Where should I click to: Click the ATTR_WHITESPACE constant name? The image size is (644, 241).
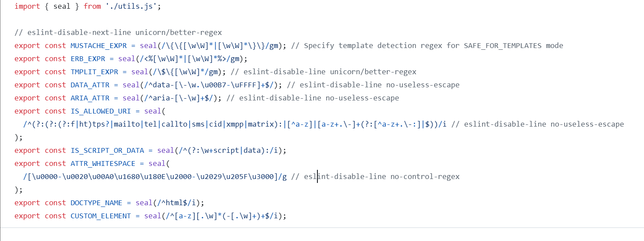[103, 164]
